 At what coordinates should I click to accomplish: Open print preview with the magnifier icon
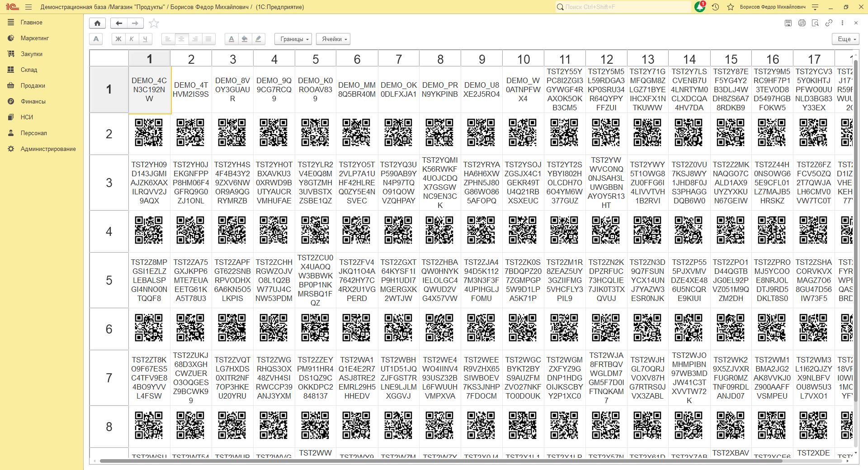815,23
